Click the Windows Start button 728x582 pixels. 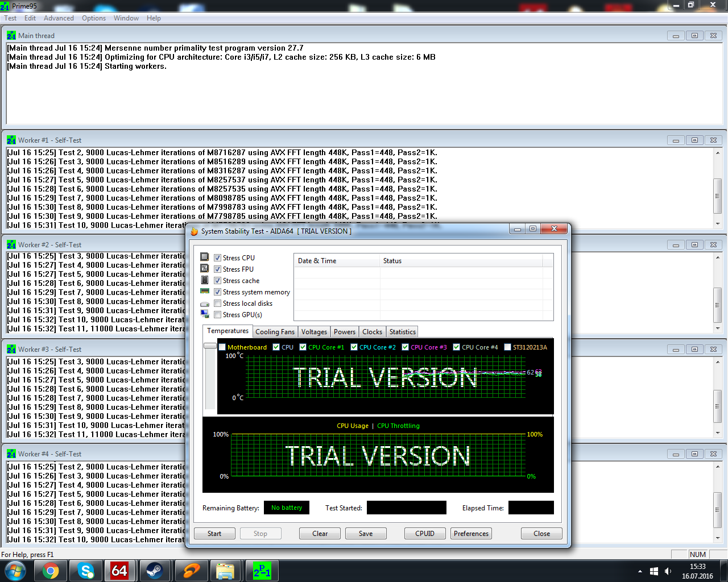[15, 570]
